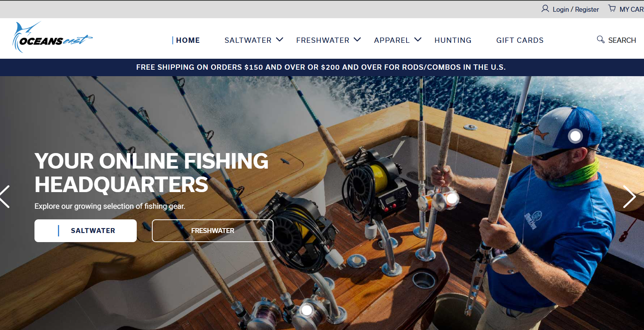Screen dimensions: 644x330
Task: Open the Hunting menu item
Action: [x=453, y=40]
